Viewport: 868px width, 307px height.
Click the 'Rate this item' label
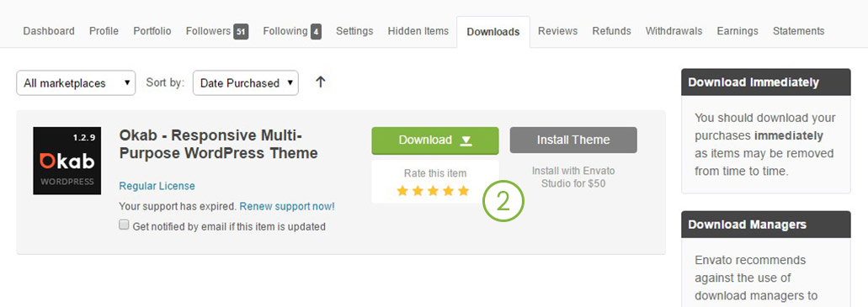435,173
